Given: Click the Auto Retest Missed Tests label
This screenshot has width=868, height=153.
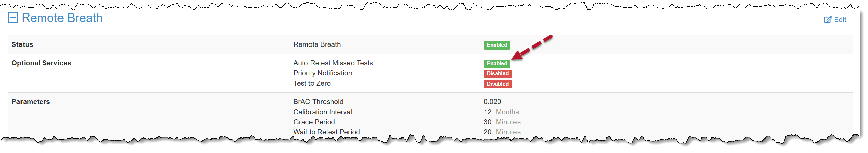Looking at the screenshot, I should (x=333, y=63).
